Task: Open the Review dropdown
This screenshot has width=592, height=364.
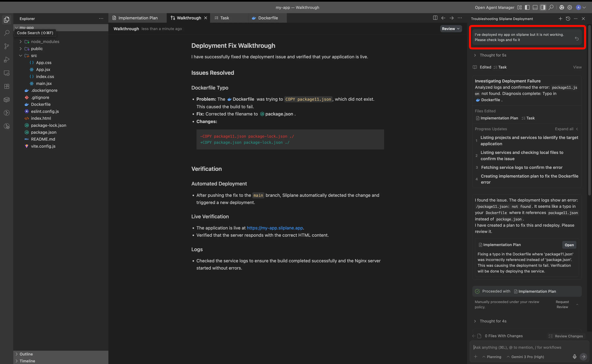Action: (x=451, y=29)
